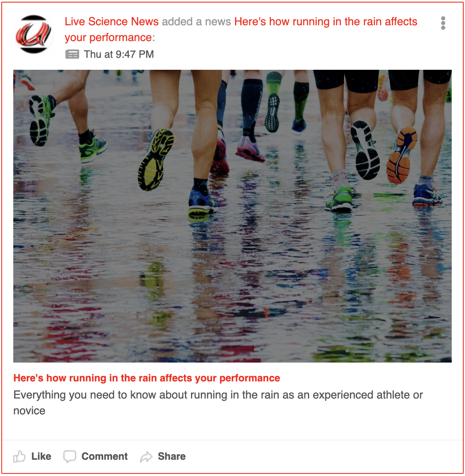The height and width of the screenshot is (476, 465).
Task: Click the yellow-soled shoe in the photo
Action: [x=155, y=159]
